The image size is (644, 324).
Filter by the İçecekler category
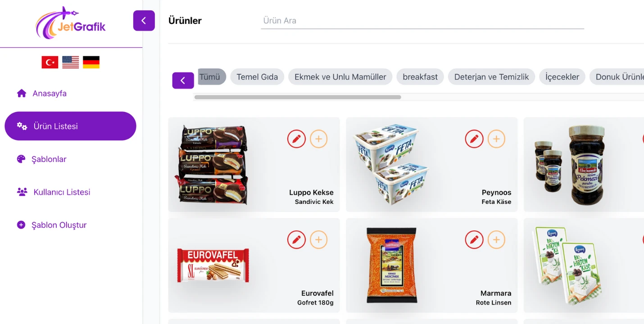pos(562,77)
